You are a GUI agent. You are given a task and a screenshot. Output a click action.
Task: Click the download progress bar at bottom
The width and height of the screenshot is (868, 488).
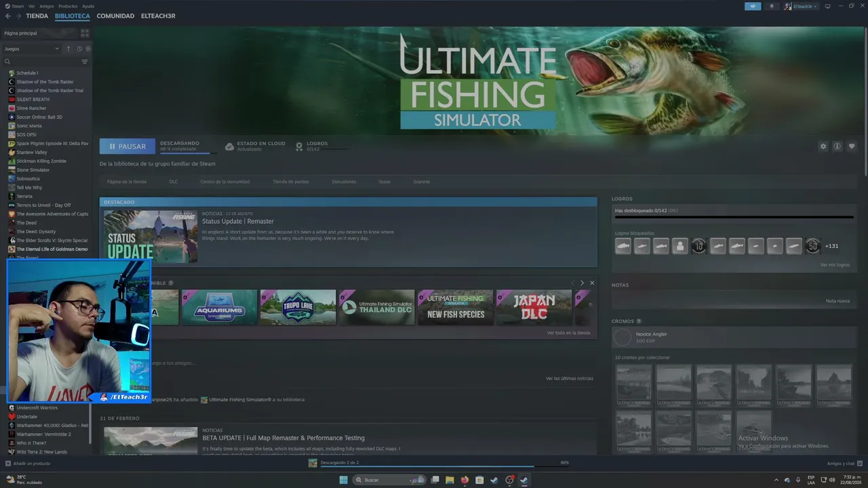click(444, 466)
